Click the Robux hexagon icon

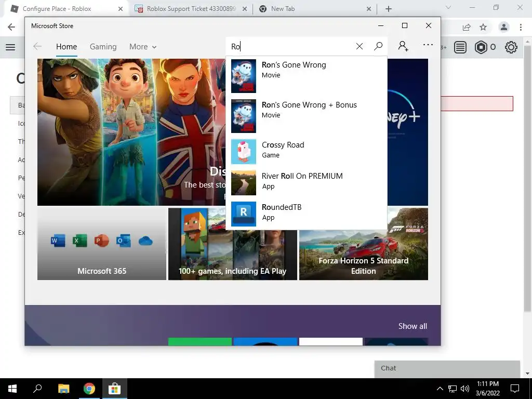[481, 47]
